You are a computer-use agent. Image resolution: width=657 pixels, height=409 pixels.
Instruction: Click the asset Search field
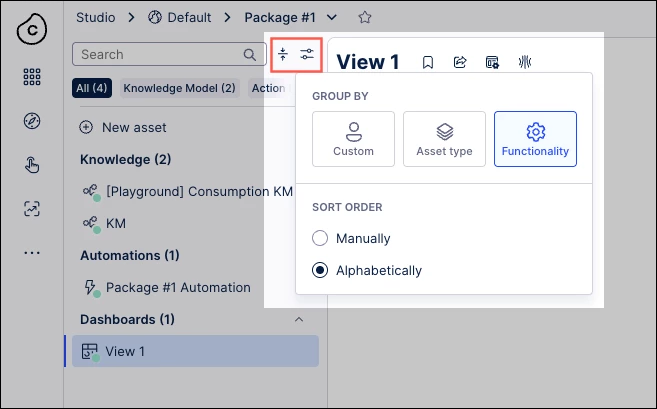(169, 54)
